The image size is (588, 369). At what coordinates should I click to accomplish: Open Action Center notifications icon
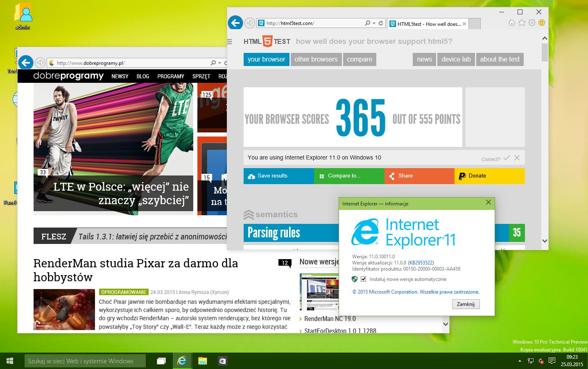552,361
